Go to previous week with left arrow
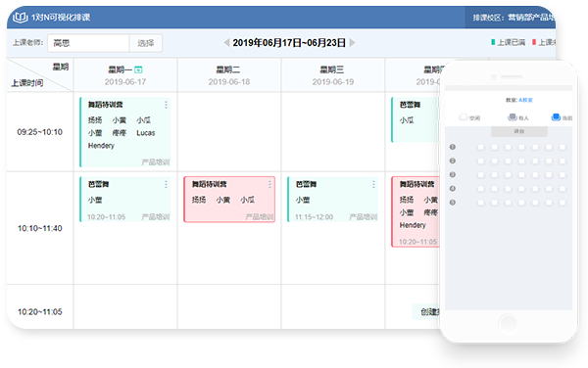The image size is (588, 368). tap(226, 43)
